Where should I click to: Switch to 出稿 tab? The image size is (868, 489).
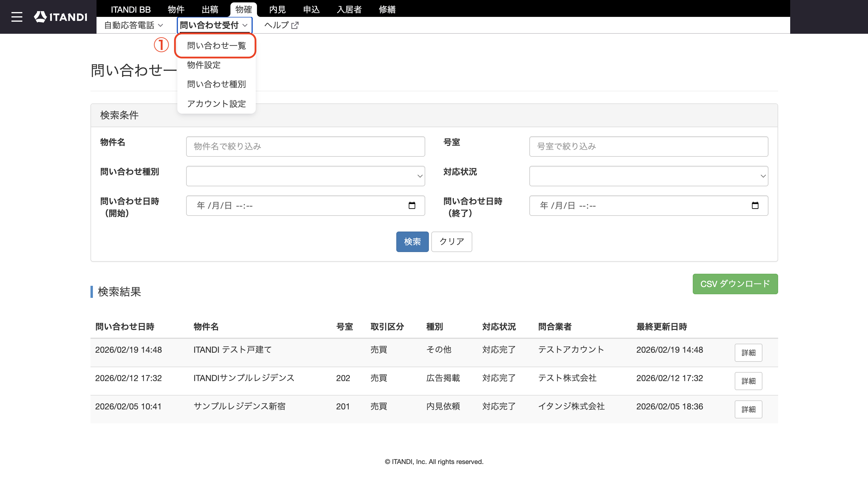[x=210, y=9]
